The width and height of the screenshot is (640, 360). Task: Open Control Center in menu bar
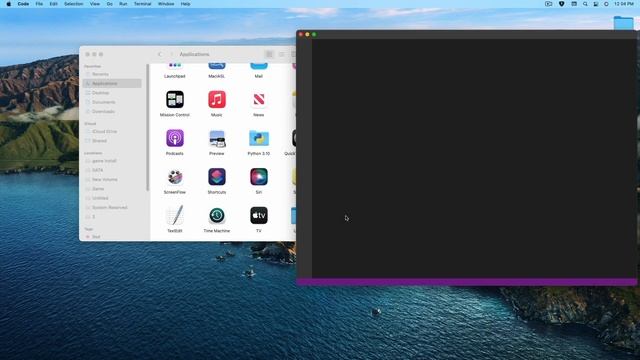pos(596,4)
